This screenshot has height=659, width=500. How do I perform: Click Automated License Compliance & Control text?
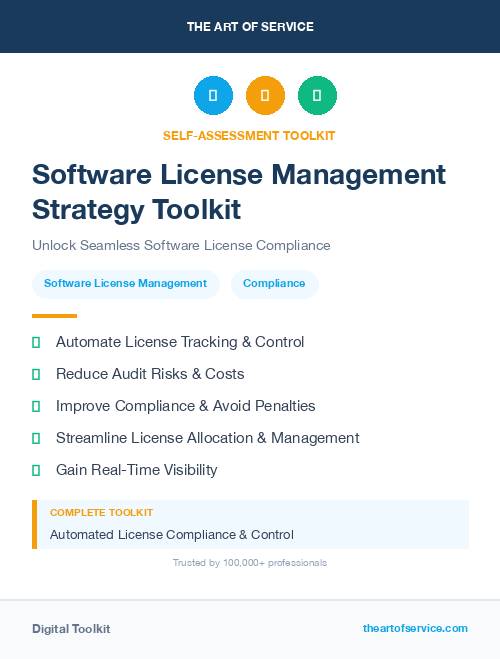coord(172,535)
